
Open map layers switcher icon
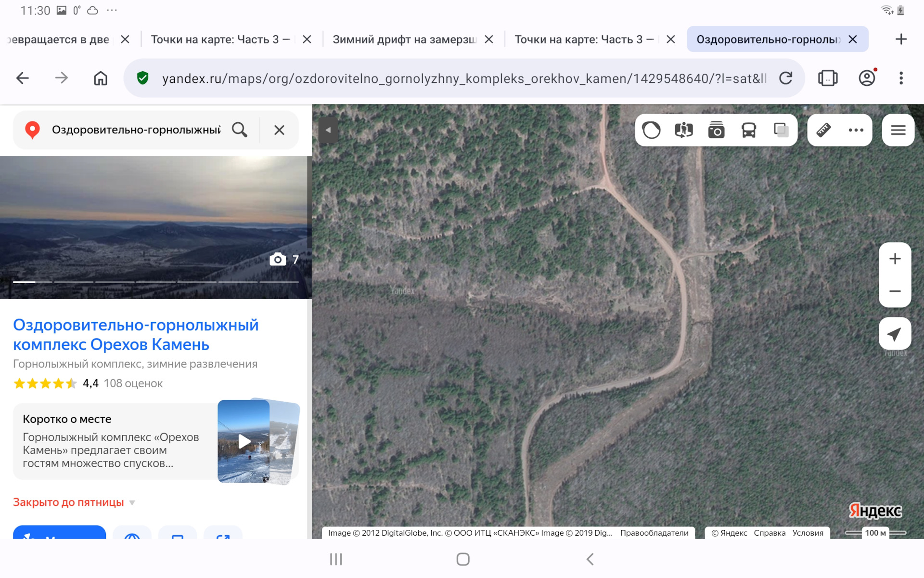[x=781, y=130]
